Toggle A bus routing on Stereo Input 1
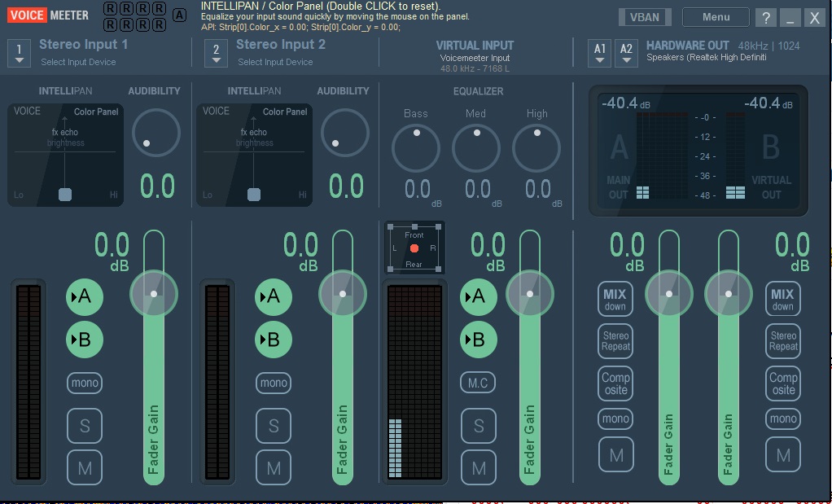 click(x=85, y=296)
